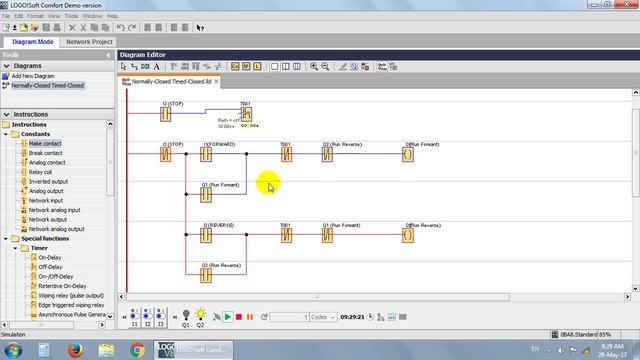This screenshot has width=640, height=360.
Task: Pause simulation with the orange bars
Action: pyautogui.click(x=250, y=317)
